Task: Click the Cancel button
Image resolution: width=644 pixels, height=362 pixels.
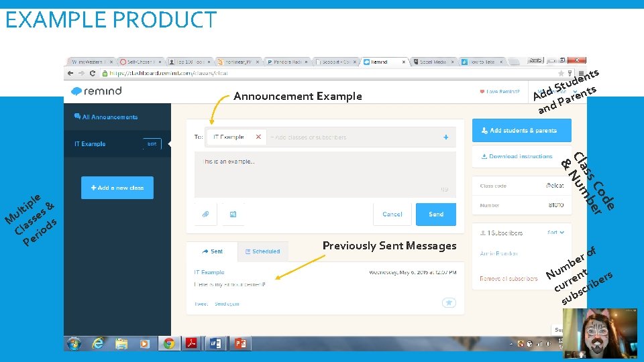Action: 392,214
